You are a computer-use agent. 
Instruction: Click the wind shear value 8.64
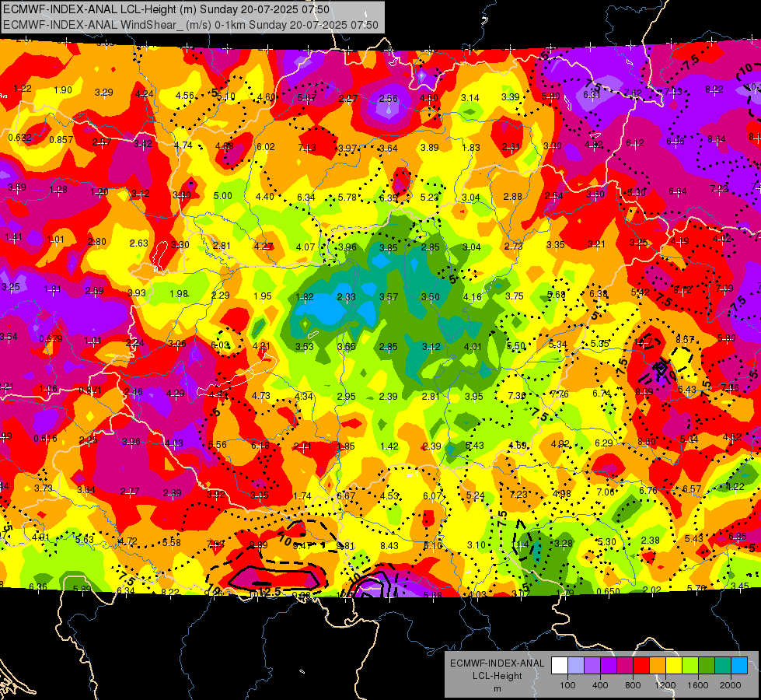coord(717,139)
